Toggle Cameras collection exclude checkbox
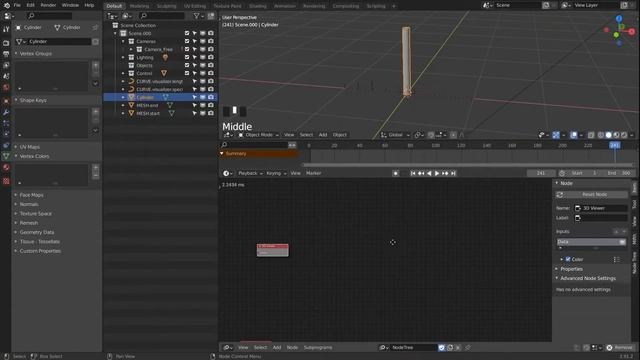640x360 pixels. point(187,41)
